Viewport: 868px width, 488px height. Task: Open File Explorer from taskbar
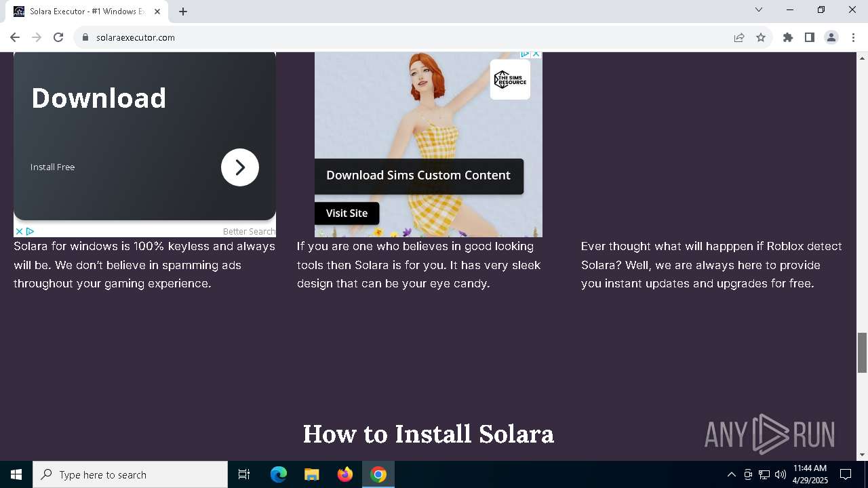pyautogui.click(x=312, y=474)
